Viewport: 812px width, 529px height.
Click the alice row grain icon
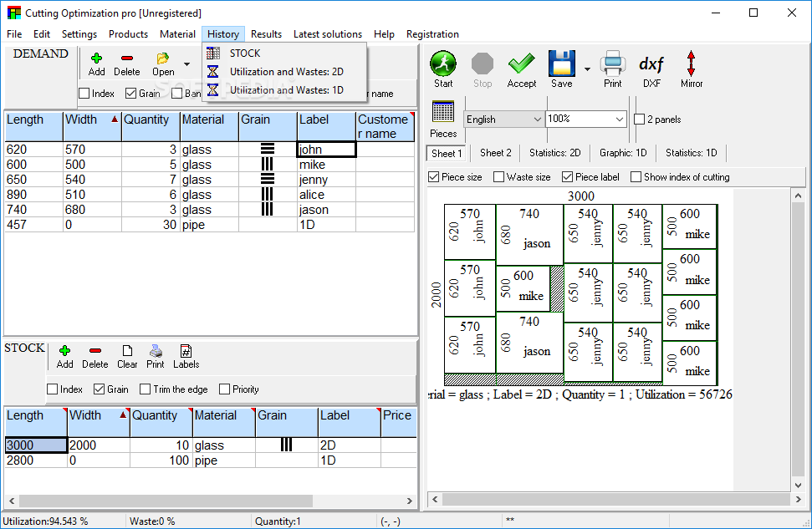(x=268, y=194)
